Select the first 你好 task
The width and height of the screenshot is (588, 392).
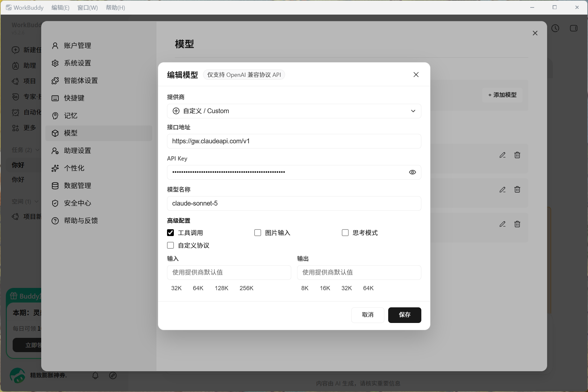coord(24,165)
